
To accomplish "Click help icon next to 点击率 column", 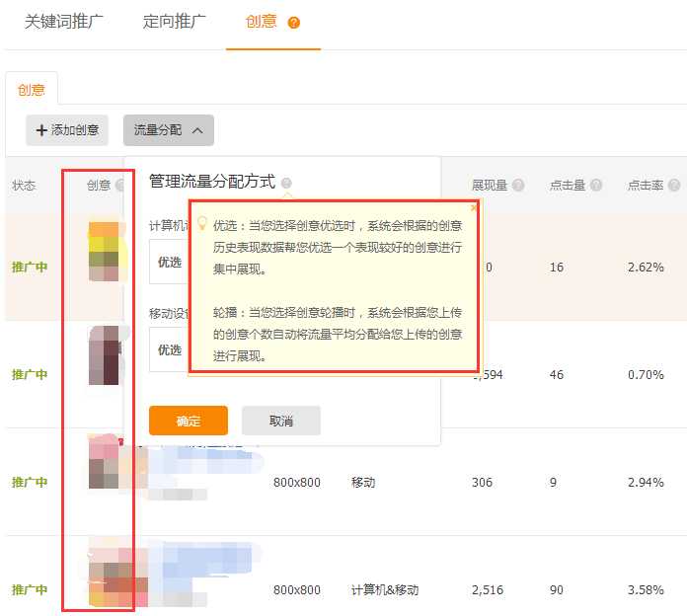I will coord(674,186).
